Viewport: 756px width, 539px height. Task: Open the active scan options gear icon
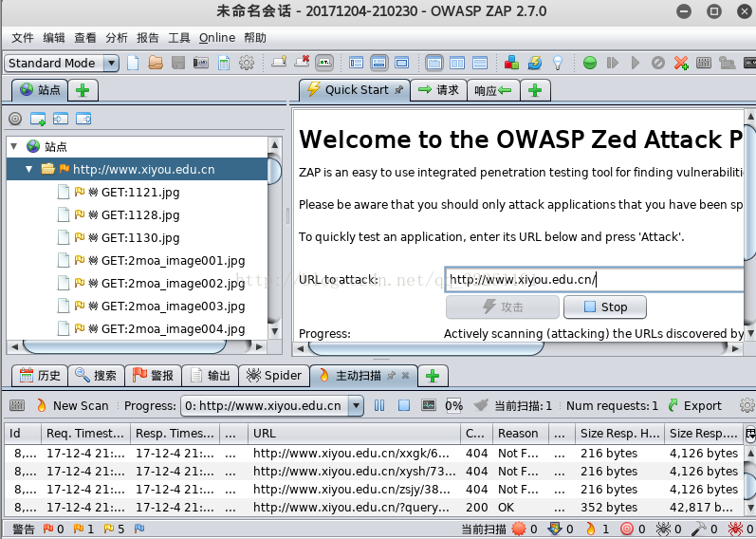point(747,405)
